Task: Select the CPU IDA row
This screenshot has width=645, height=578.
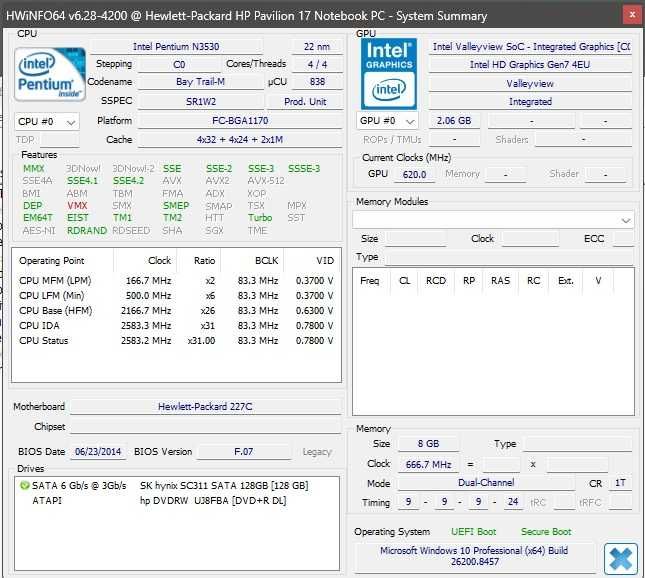Action: pos(176,325)
